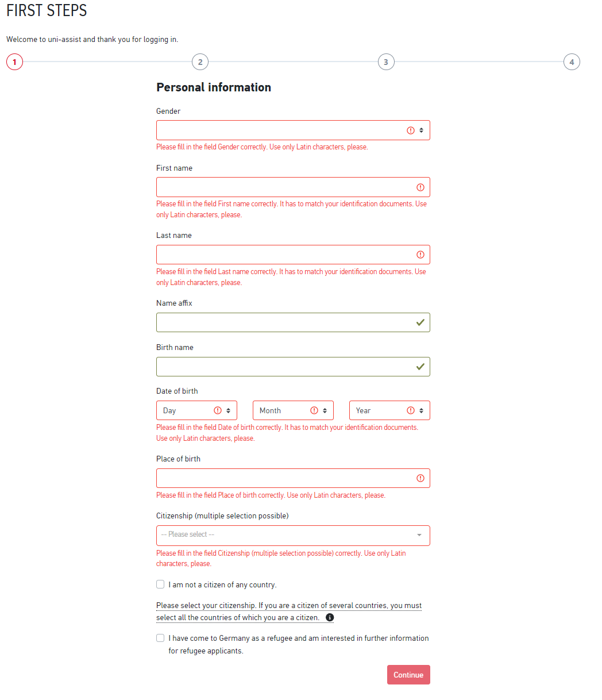Screen dimensions: 602x700
Task: Click error icon in Place of birth field
Action: [420, 478]
